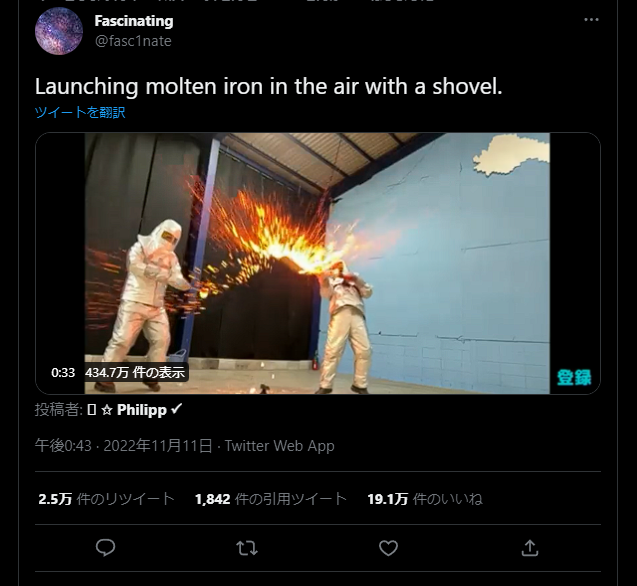
Task: View the 2.5万 retweets list
Action: click(x=106, y=499)
